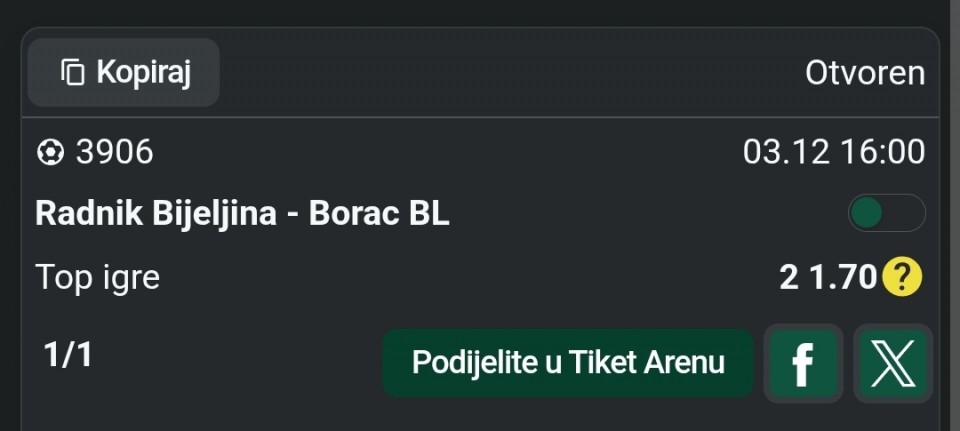960x431 pixels.
Task: Click the Otvoren ticket status label
Action: (864, 73)
